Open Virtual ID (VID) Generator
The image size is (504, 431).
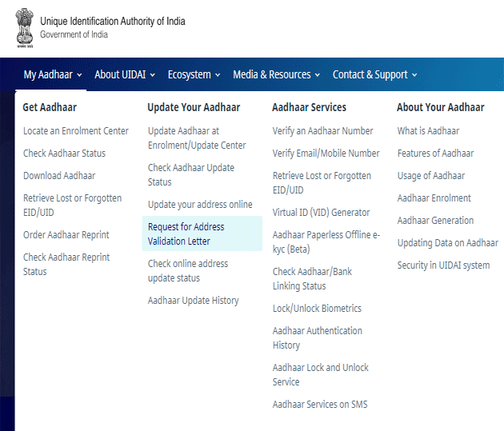[x=321, y=213]
